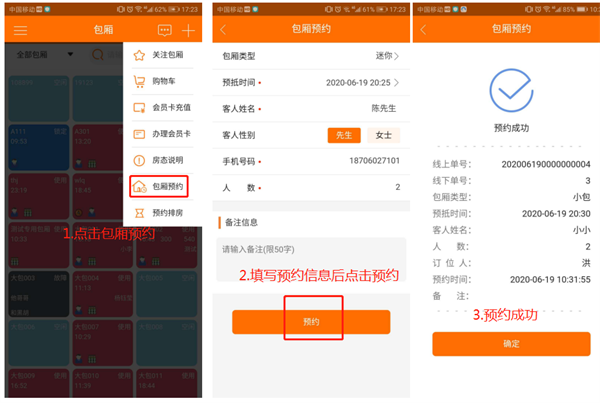This screenshot has height=403, width=600.
Task: Select 女士 gender option
Action: pyautogui.click(x=383, y=135)
